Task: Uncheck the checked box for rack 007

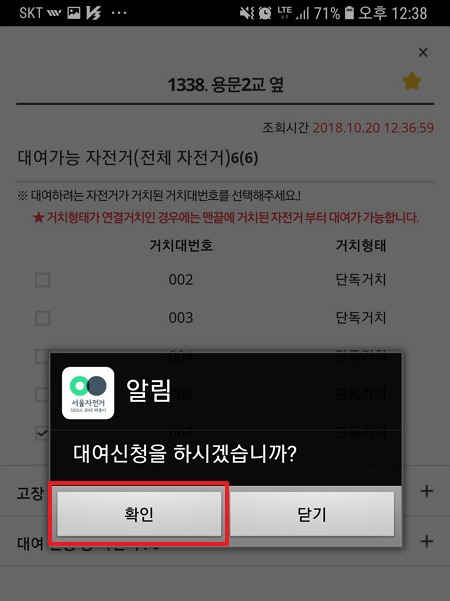Action: [42, 433]
